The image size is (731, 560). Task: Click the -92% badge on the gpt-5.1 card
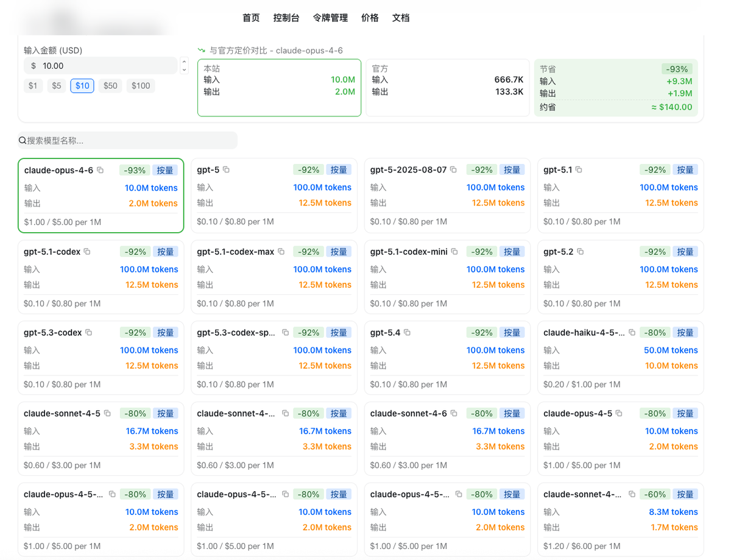[x=655, y=170]
